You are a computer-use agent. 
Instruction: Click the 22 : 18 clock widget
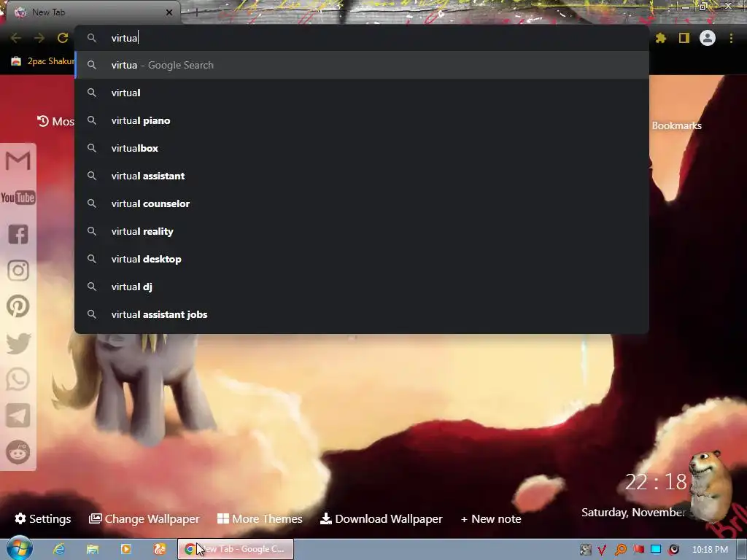pyautogui.click(x=656, y=483)
